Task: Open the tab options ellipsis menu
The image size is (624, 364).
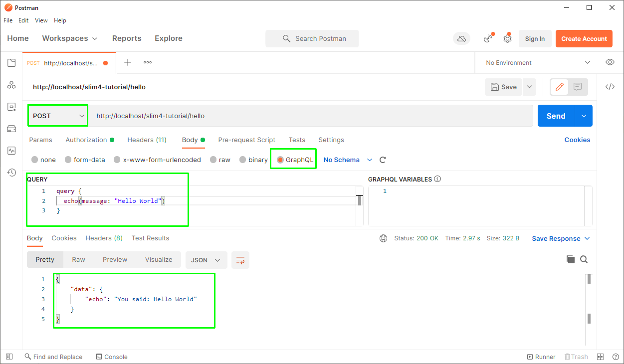Action: click(148, 62)
